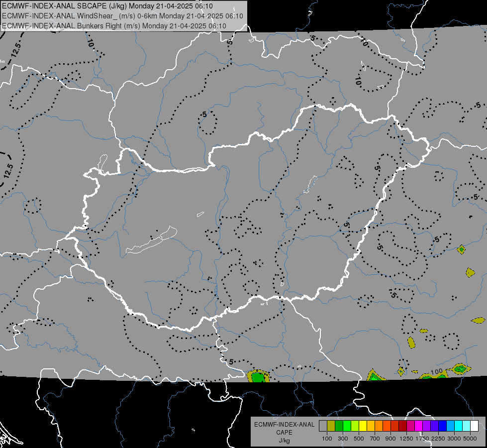487x448 pixels.
Task: Select the white legend swatch
Action: coord(475,426)
